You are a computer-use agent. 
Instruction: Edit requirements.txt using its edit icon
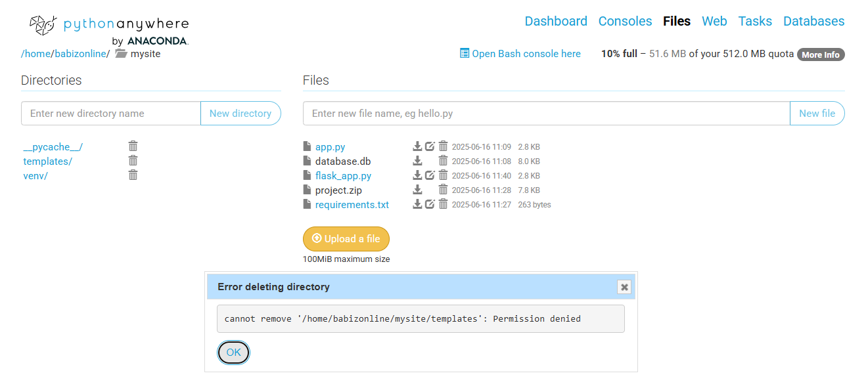click(430, 204)
